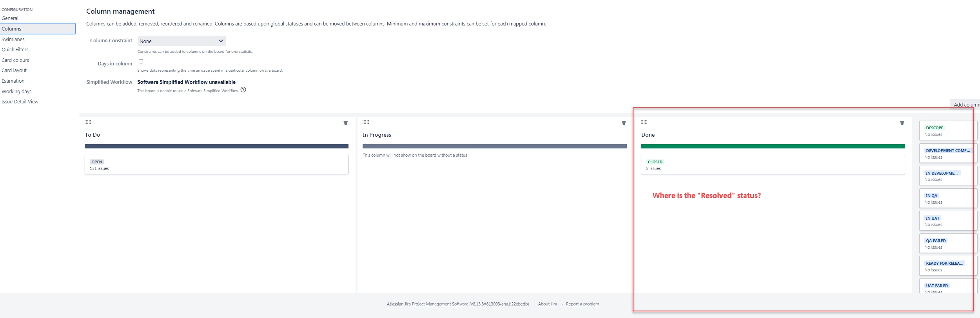Click the In Progress column colour bar
The height and width of the screenshot is (318, 980).
[x=495, y=146]
